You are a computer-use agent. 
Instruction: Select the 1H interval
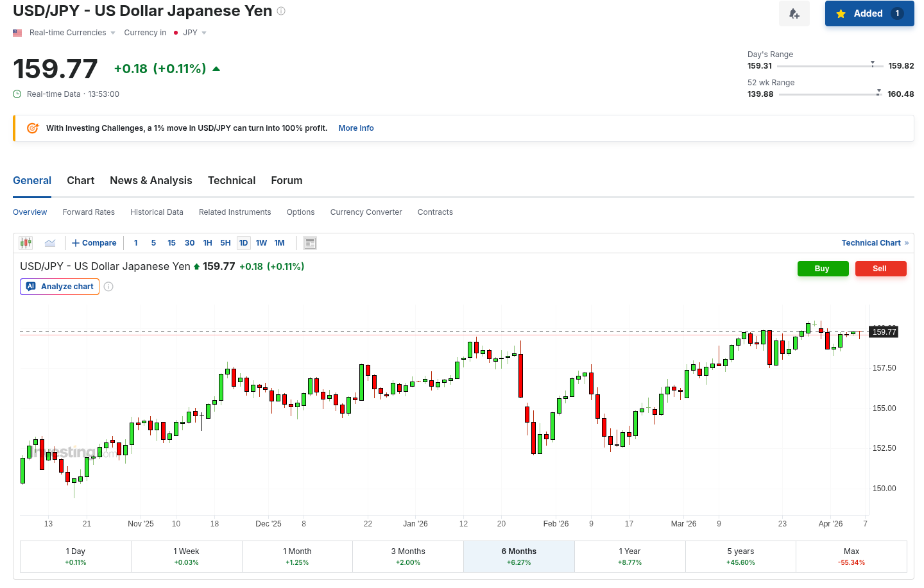(x=208, y=243)
